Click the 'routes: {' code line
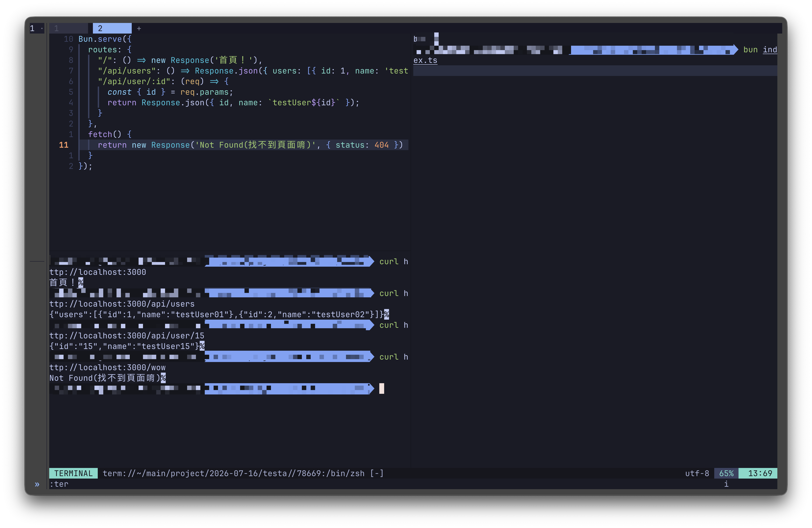Screen dimensions: 812x528 point(109,49)
